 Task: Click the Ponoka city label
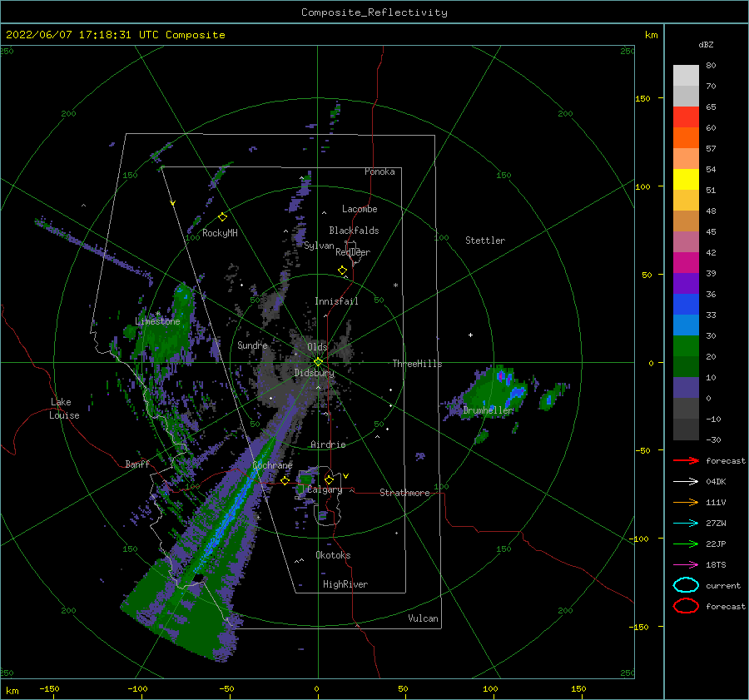pos(379,171)
